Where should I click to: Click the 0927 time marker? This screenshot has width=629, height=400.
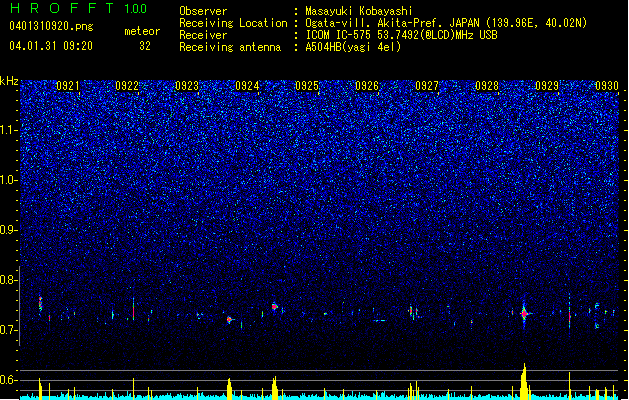click(x=427, y=86)
